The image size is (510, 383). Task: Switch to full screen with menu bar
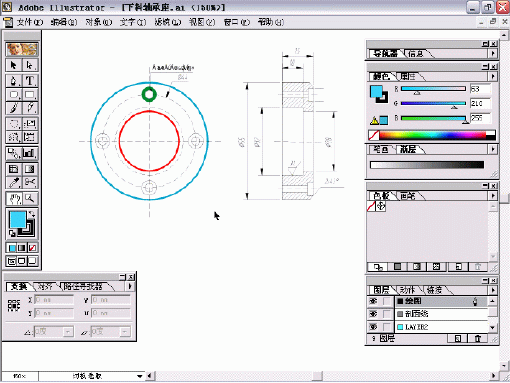(x=22, y=261)
